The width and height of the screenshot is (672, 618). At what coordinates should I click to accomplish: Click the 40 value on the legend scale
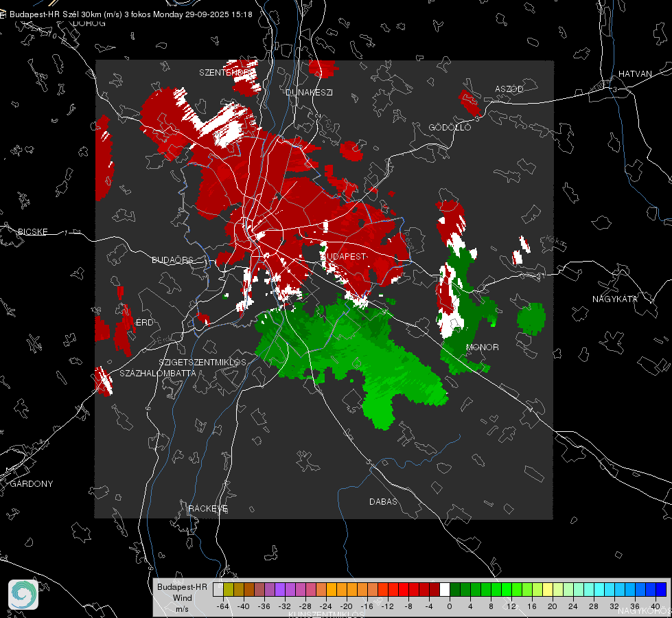point(656,606)
